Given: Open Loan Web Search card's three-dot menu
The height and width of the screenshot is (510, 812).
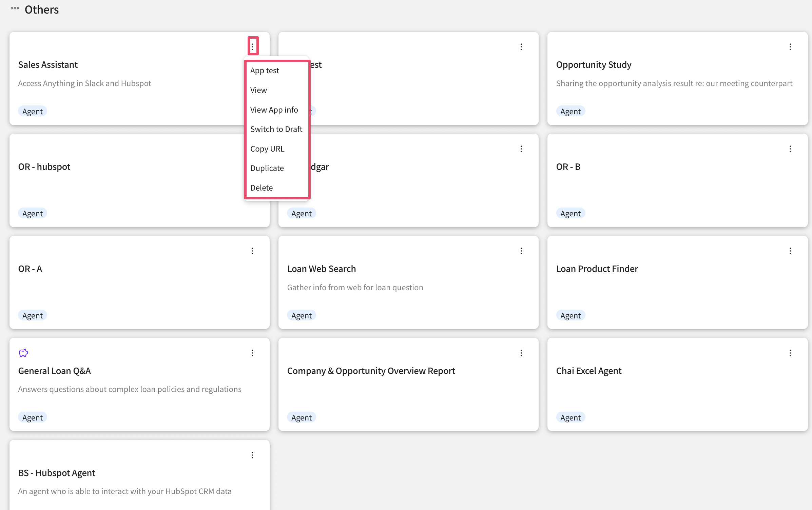Looking at the screenshot, I should click(521, 251).
